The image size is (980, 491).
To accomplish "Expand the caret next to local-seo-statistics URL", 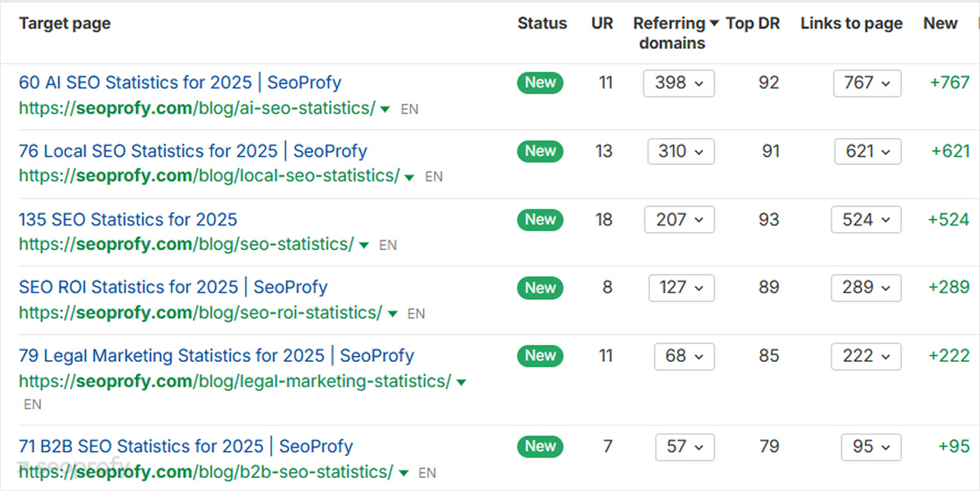I will [409, 176].
